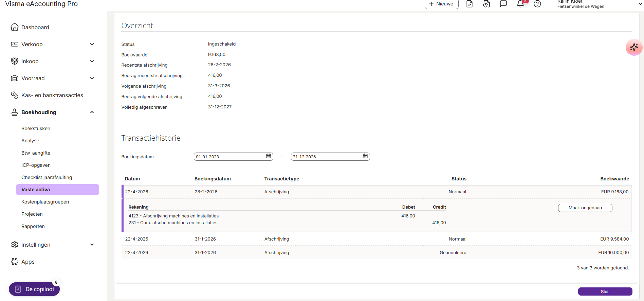The height and width of the screenshot is (301, 644).
Task: Open the Apps link
Action: [x=28, y=262]
